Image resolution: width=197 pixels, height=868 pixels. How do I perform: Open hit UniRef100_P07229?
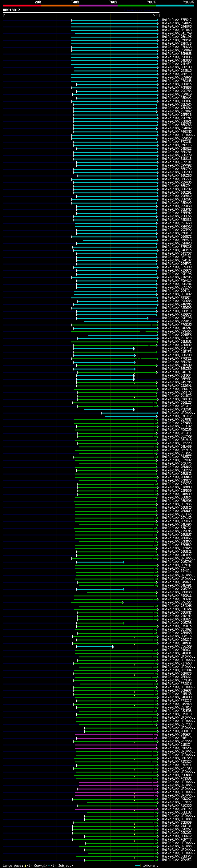pyautogui.click(x=176, y=741)
